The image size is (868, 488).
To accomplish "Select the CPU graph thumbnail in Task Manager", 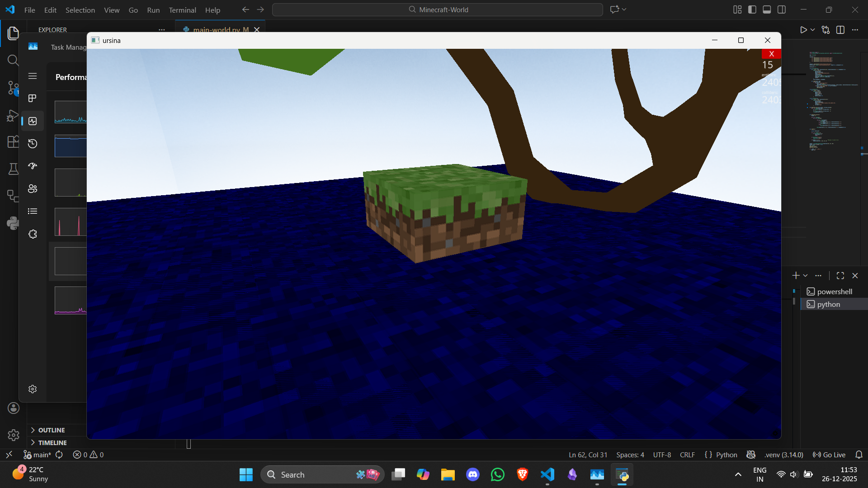I will tap(70, 112).
